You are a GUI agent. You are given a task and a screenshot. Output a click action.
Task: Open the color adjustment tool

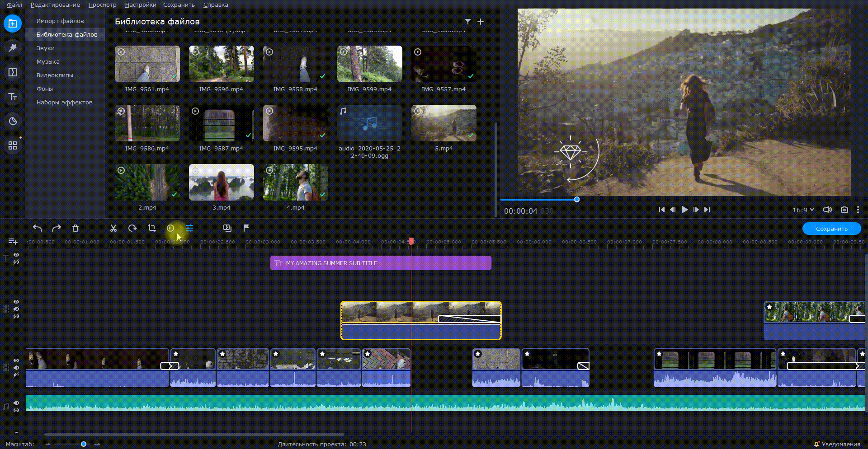coord(170,229)
